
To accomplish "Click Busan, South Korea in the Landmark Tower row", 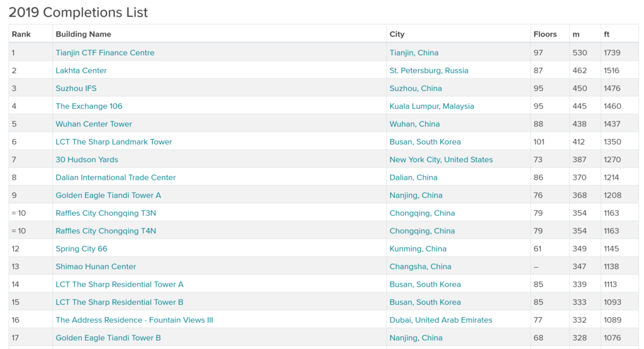I will click(x=425, y=141).
